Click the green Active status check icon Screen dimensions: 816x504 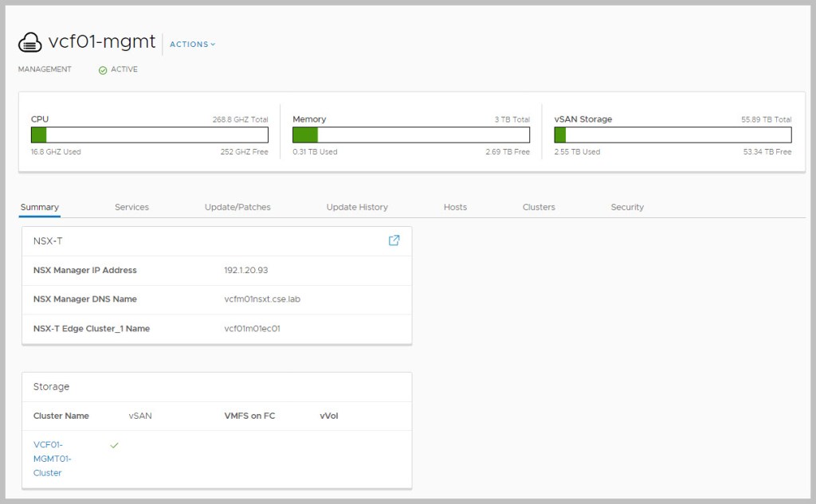pos(103,70)
